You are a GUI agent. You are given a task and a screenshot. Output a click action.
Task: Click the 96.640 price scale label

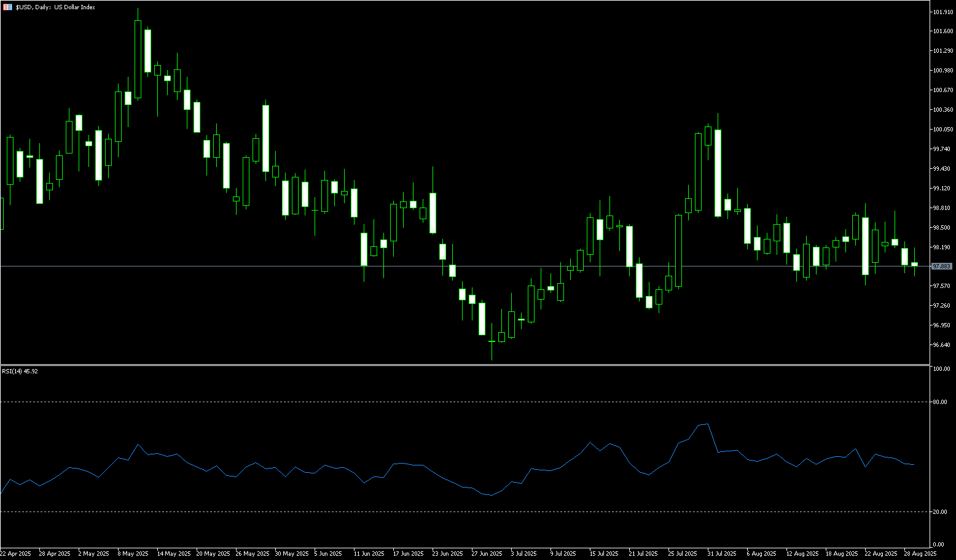[943, 345]
